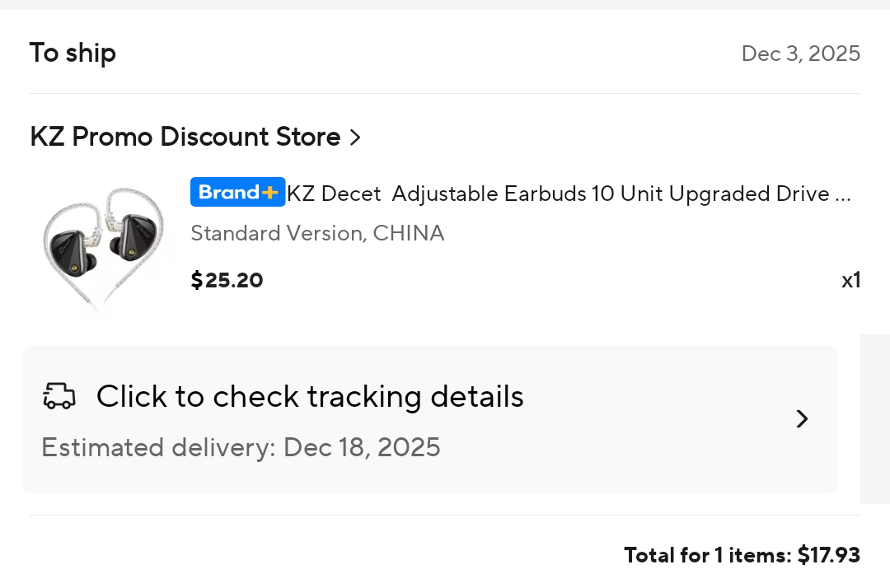Viewport: 890px width, 588px height.
Task: Click the Total for 1 items label
Action: (707, 555)
